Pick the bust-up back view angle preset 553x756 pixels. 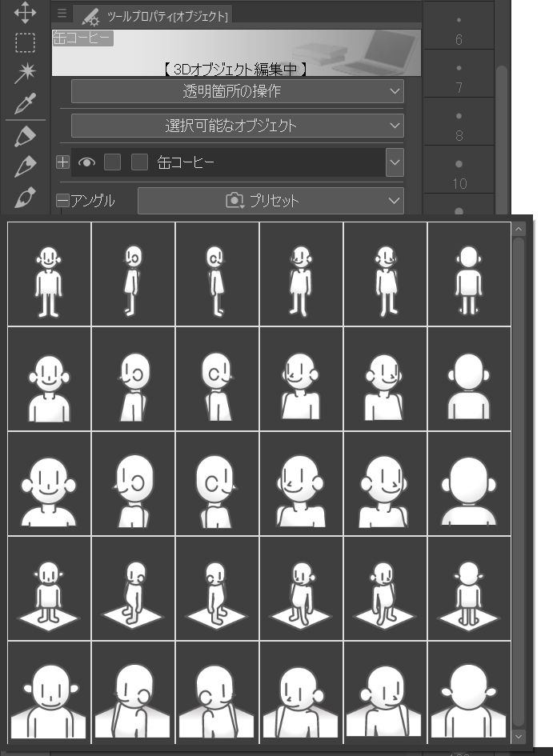468,379
